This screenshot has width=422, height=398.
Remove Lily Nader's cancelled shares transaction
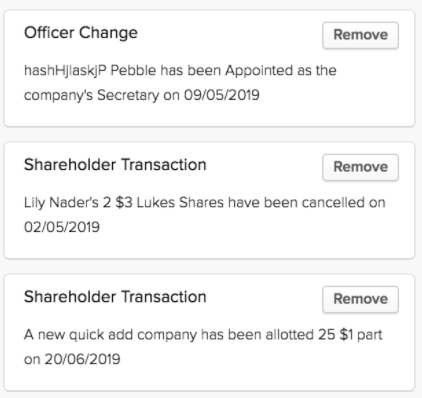(360, 167)
